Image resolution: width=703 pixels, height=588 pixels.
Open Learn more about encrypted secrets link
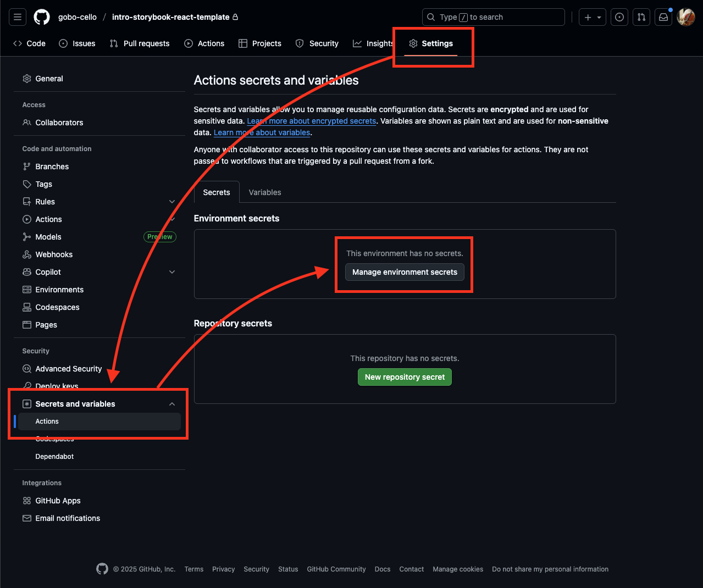tap(312, 121)
